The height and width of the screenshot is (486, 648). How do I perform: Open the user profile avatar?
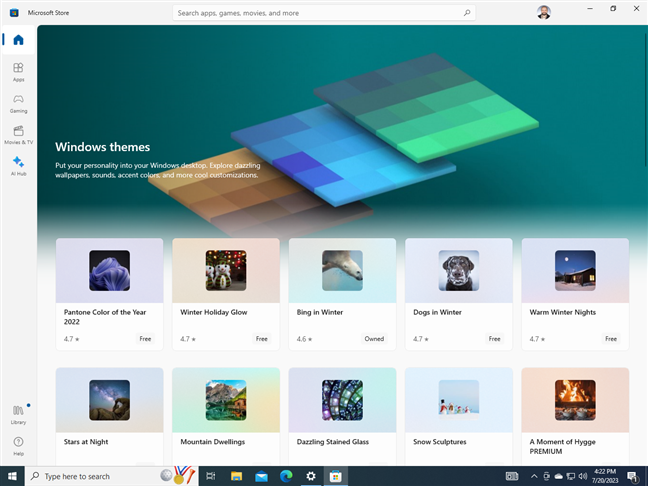pos(543,13)
